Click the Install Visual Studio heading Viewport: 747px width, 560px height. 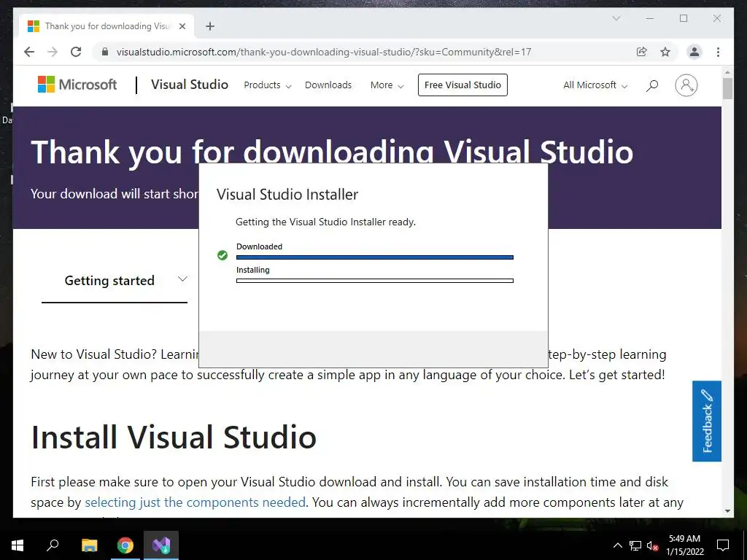point(174,437)
